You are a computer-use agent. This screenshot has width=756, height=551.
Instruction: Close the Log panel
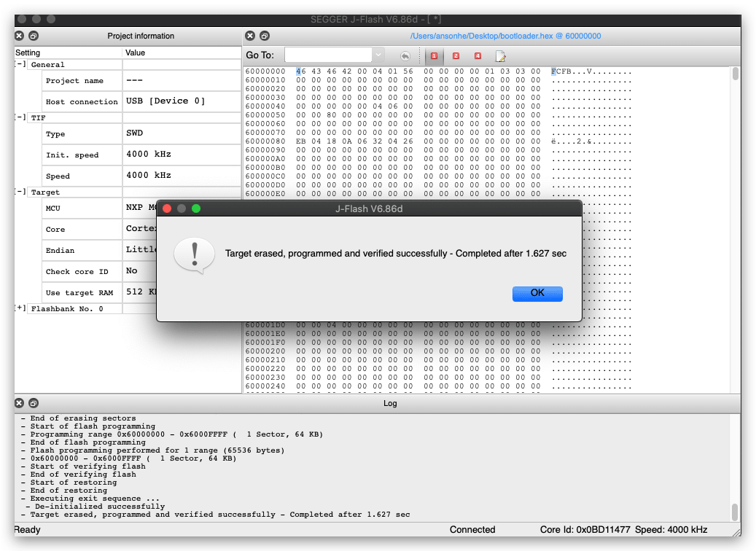[19, 403]
